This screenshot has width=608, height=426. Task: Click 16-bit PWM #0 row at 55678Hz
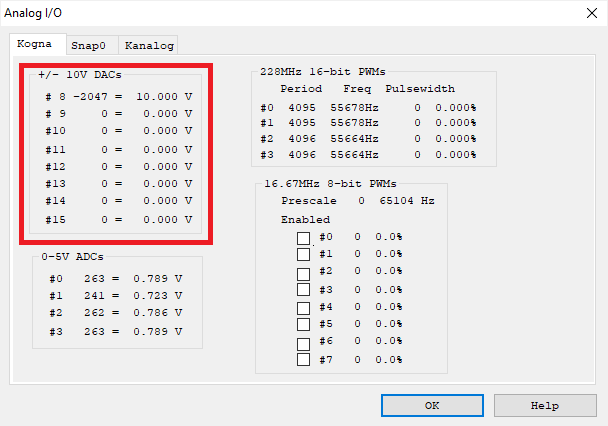(x=368, y=107)
